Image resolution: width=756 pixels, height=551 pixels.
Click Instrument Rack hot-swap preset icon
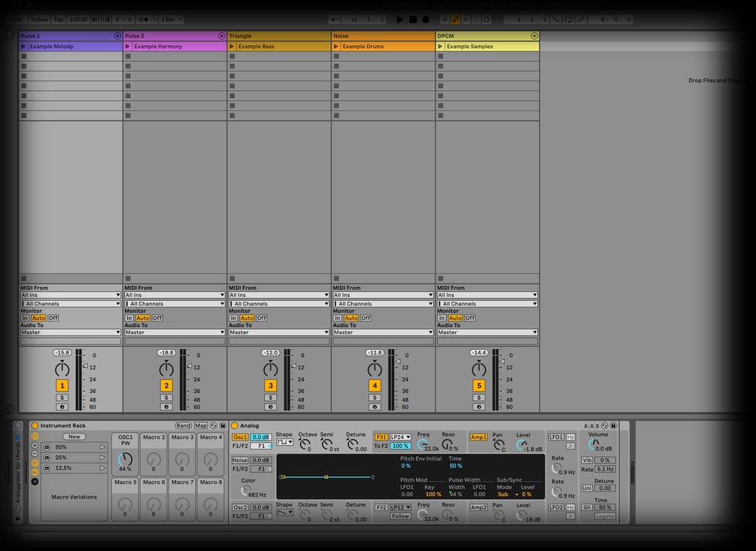coord(214,425)
